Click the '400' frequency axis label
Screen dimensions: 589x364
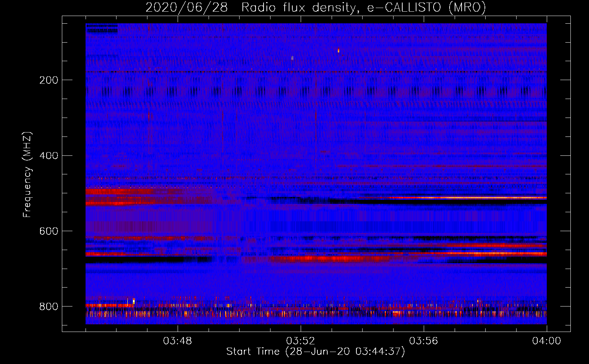[48, 156]
